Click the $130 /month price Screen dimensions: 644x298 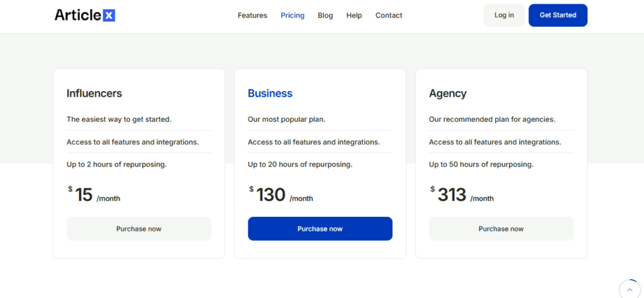[x=281, y=195]
